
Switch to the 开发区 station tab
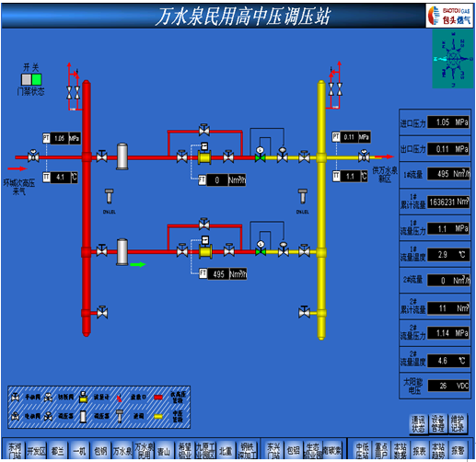[36, 450]
